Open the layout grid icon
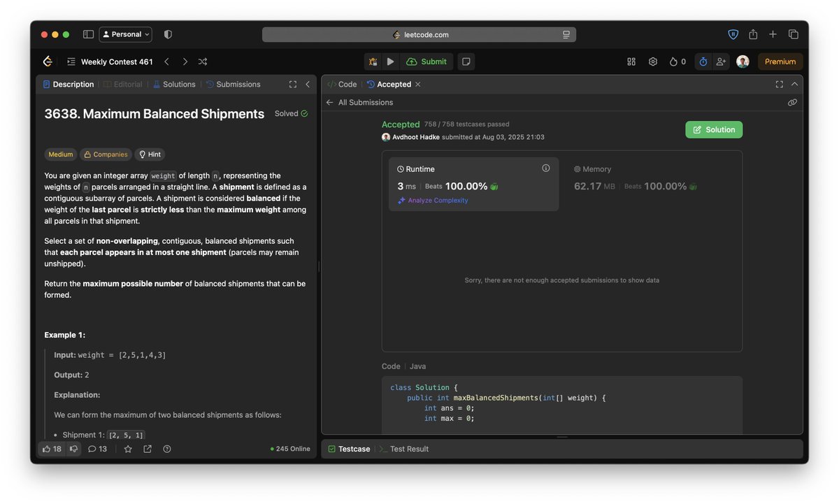 click(631, 62)
